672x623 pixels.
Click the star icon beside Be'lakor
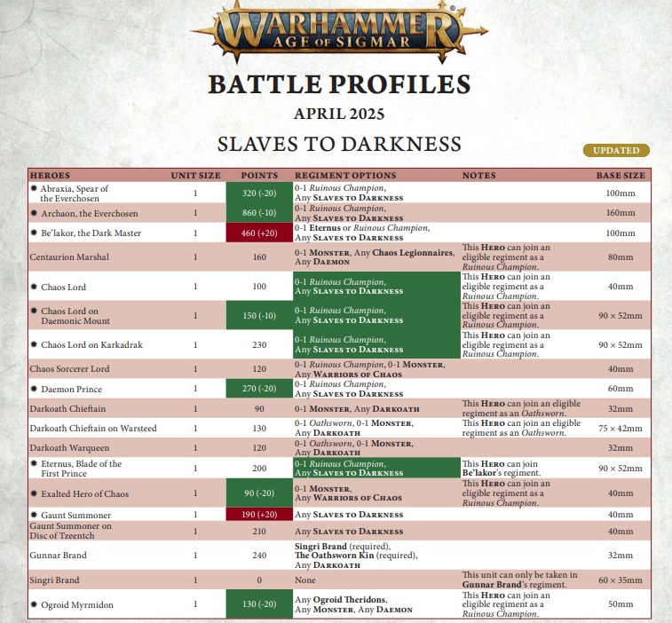pyautogui.click(x=34, y=233)
